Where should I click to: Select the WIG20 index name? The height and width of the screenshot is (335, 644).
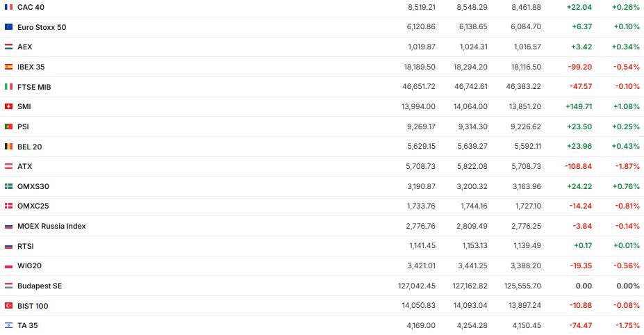coord(29,266)
